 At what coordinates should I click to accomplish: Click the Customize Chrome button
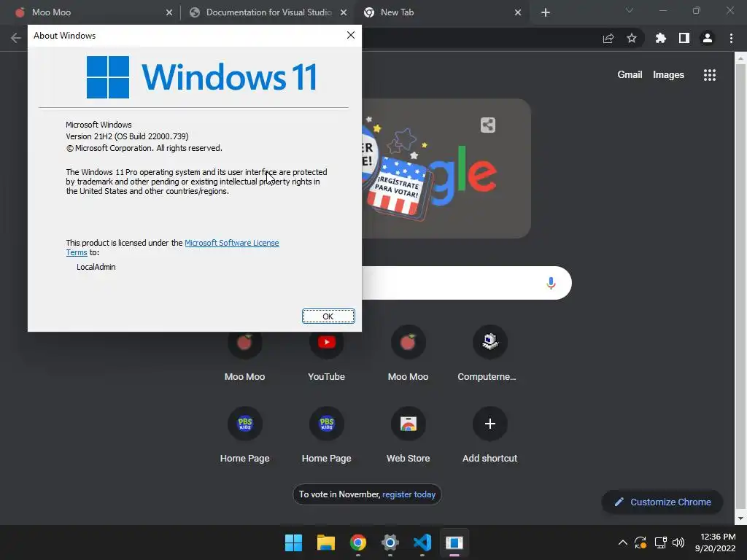662,502
